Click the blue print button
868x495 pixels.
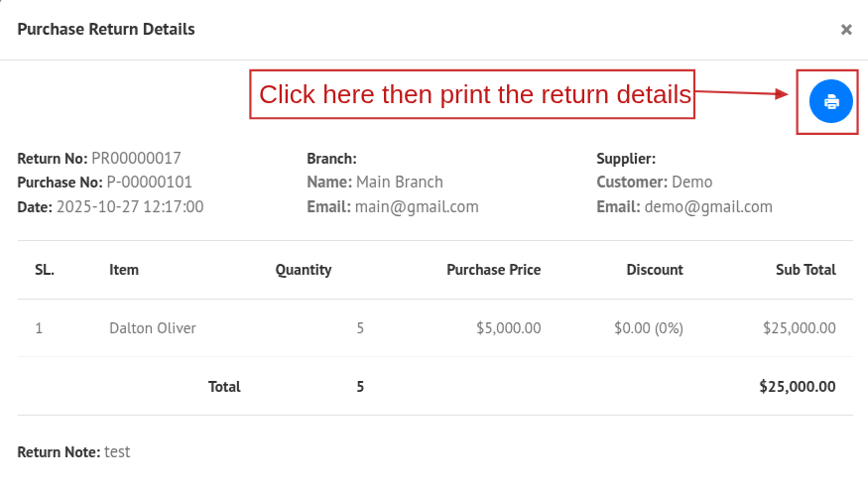click(831, 101)
